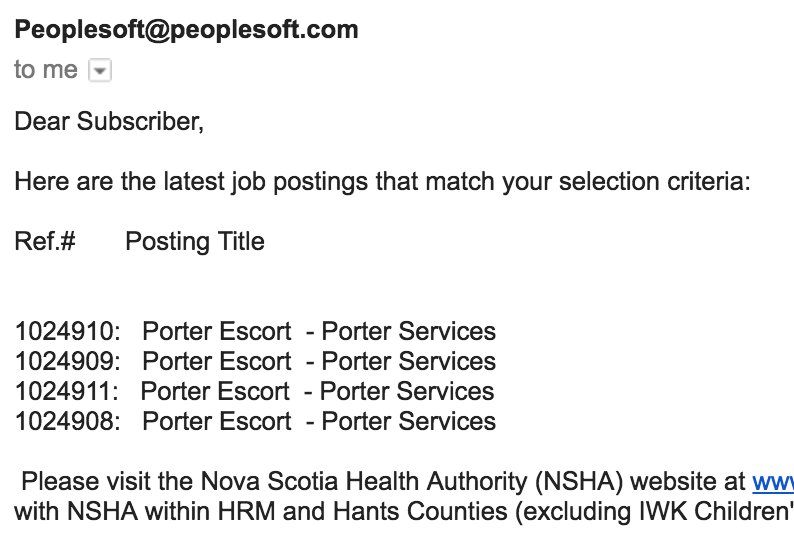Click the "to me" recipient text
The height and width of the screenshot is (550, 794).
point(46,70)
